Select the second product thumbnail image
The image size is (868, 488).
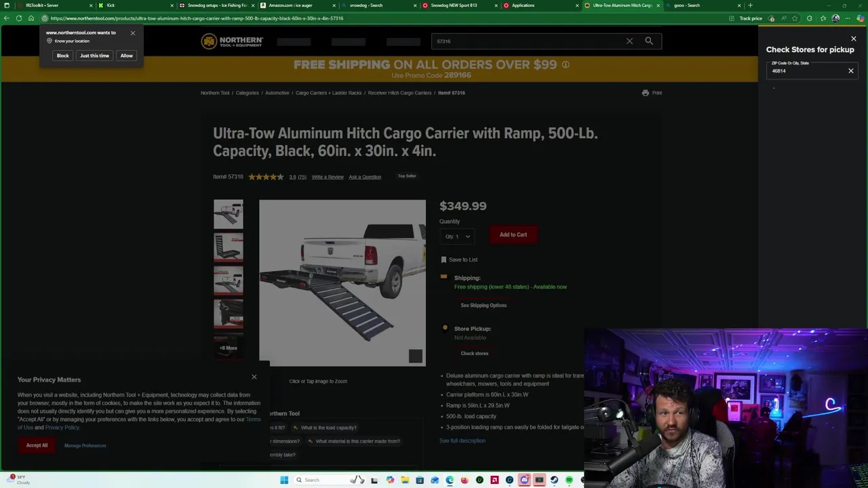click(x=229, y=248)
